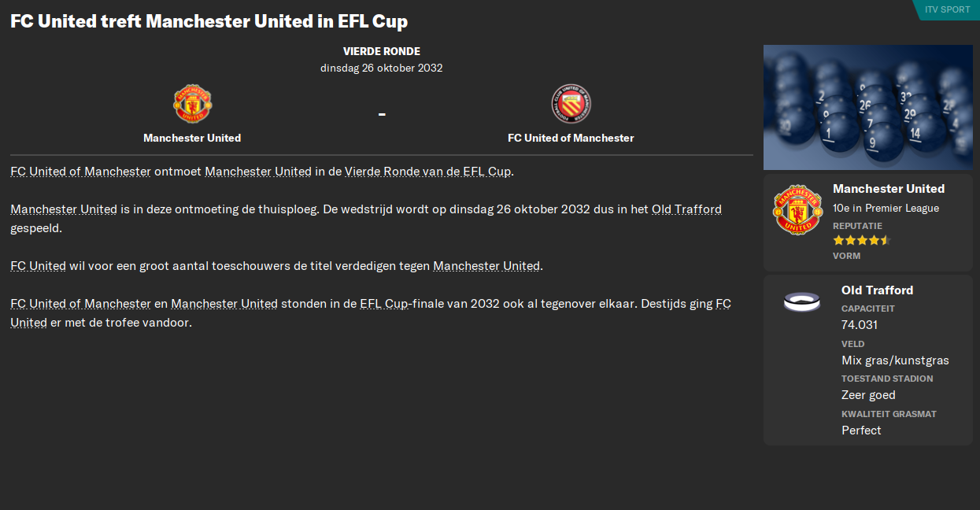980x510 pixels.
Task: Click the Vierde Ronde link in the opening sentence
Action: click(x=382, y=171)
